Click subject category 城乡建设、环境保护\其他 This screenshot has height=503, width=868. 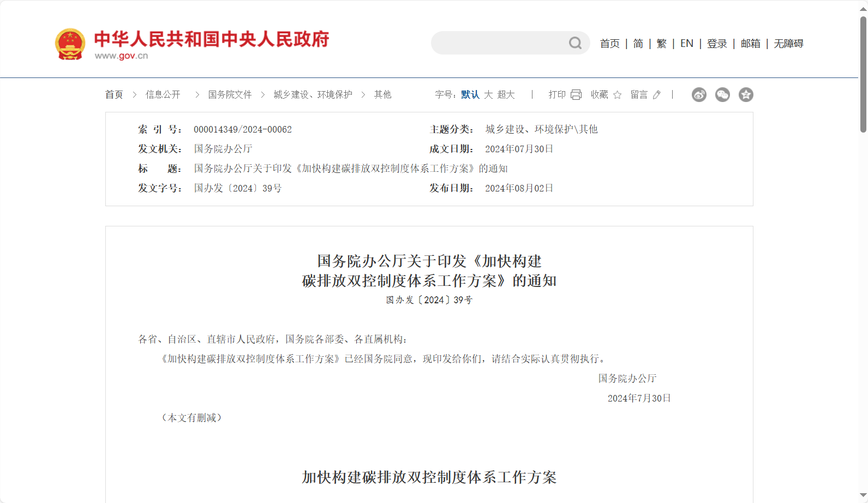542,129
